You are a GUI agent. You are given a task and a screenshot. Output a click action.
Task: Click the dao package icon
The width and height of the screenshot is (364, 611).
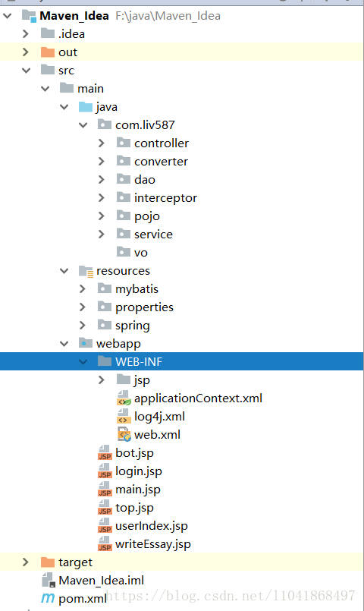coord(124,179)
